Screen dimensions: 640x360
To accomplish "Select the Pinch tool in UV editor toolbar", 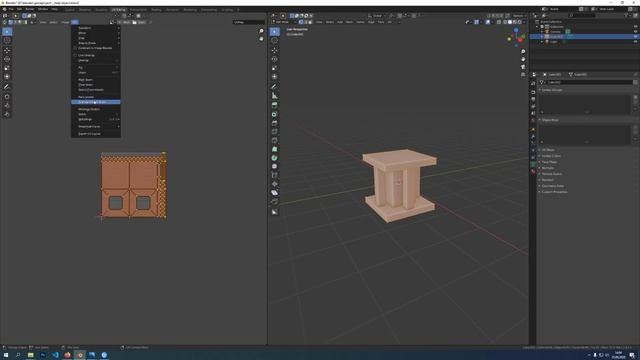I will coord(7,114).
